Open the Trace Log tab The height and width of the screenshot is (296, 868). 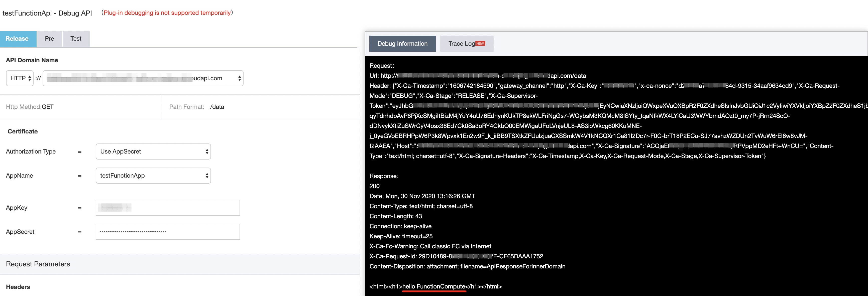tap(466, 43)
